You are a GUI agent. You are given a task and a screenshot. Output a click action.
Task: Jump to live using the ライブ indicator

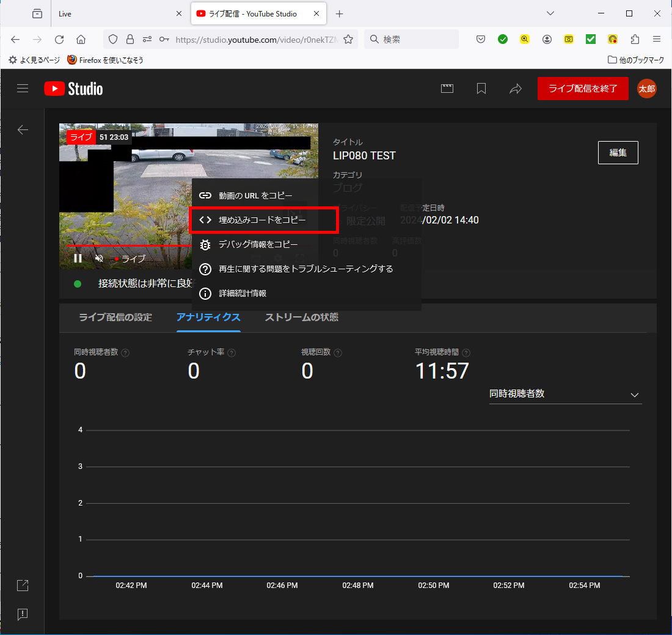(130, 259)
